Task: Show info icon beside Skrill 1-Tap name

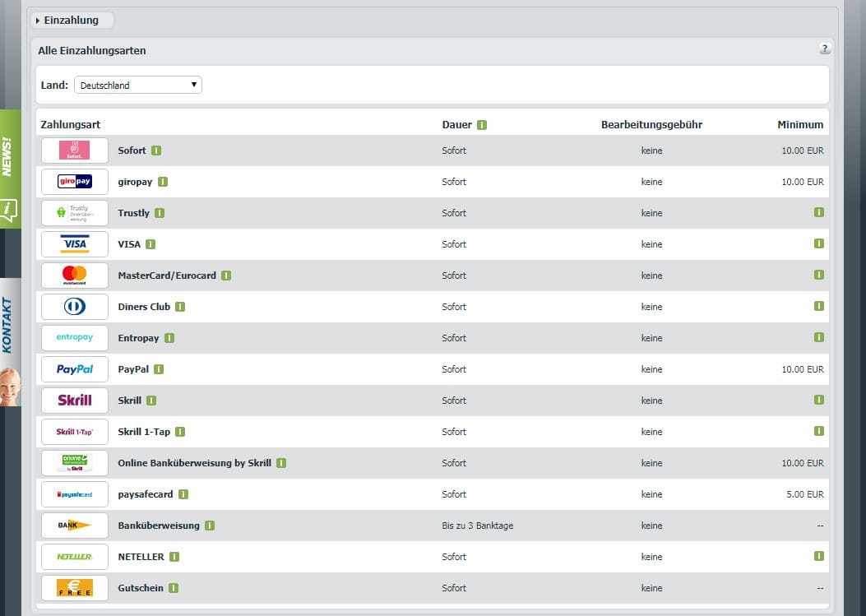Action: point(180,432)
